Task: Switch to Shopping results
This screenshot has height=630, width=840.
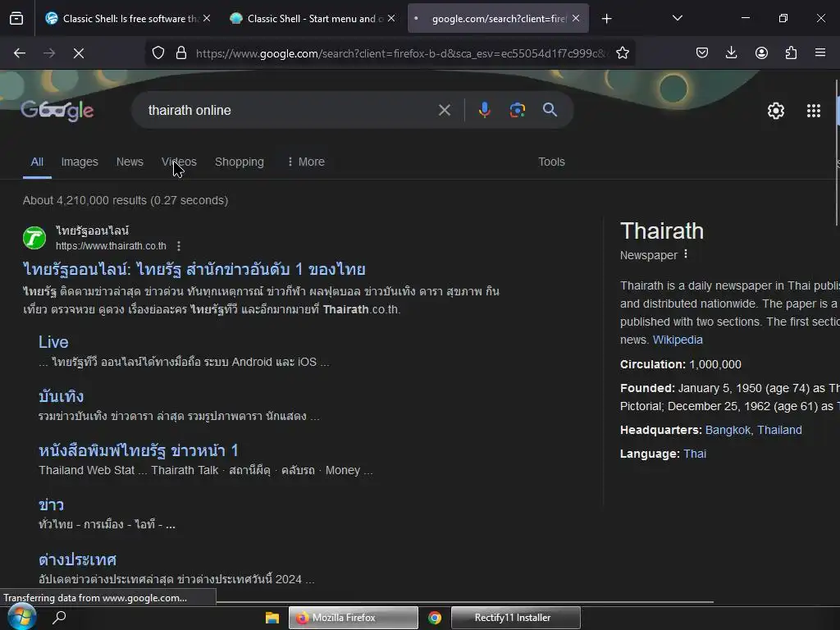Action: 239,162
